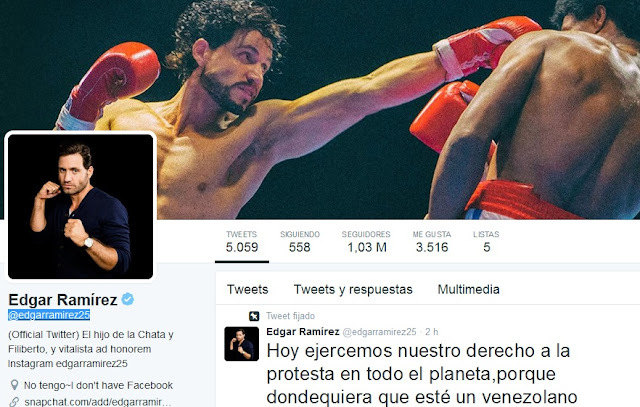Open the Multimedia tab

point(469,289)
